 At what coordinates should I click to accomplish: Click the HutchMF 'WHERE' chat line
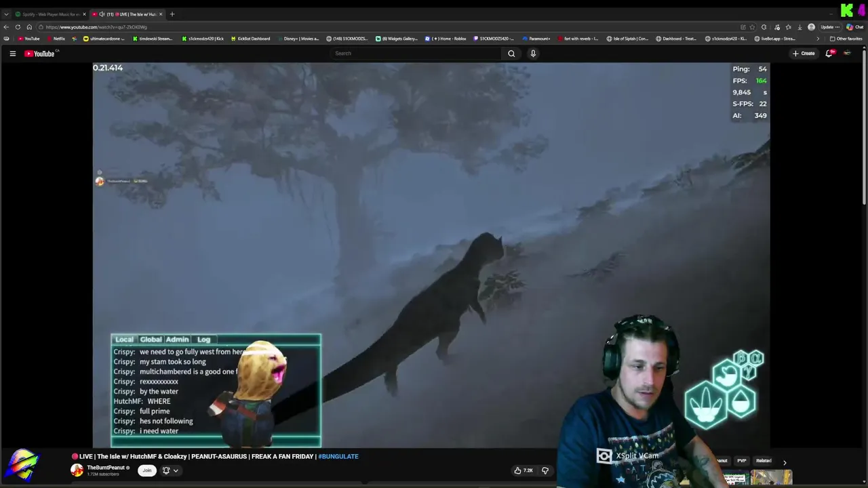click(x=142, y=401)
